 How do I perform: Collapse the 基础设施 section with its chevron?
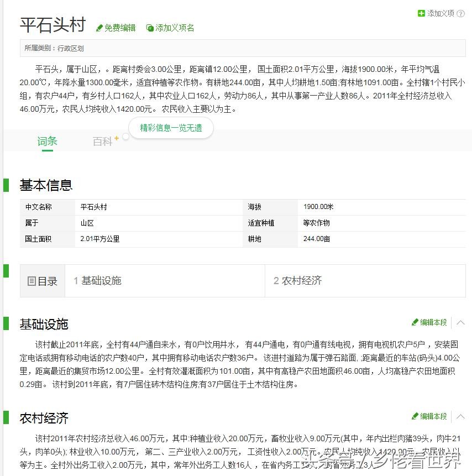tap(460, 322)
